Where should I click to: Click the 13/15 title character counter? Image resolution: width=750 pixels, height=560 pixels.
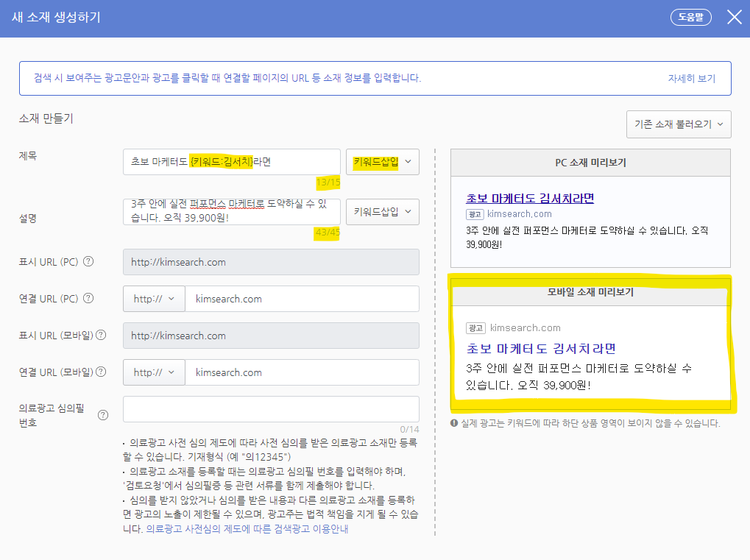coord(328,182)
